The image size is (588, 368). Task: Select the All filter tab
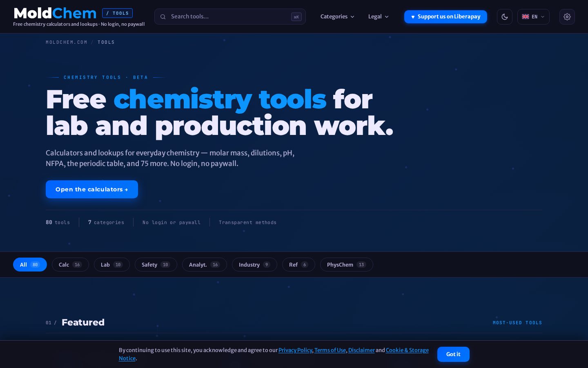pos(30,265)
